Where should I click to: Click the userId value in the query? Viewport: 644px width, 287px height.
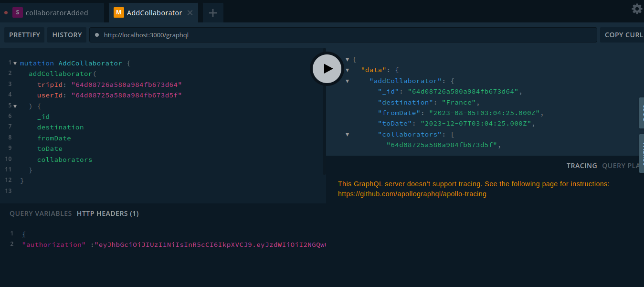pos(127,95)
